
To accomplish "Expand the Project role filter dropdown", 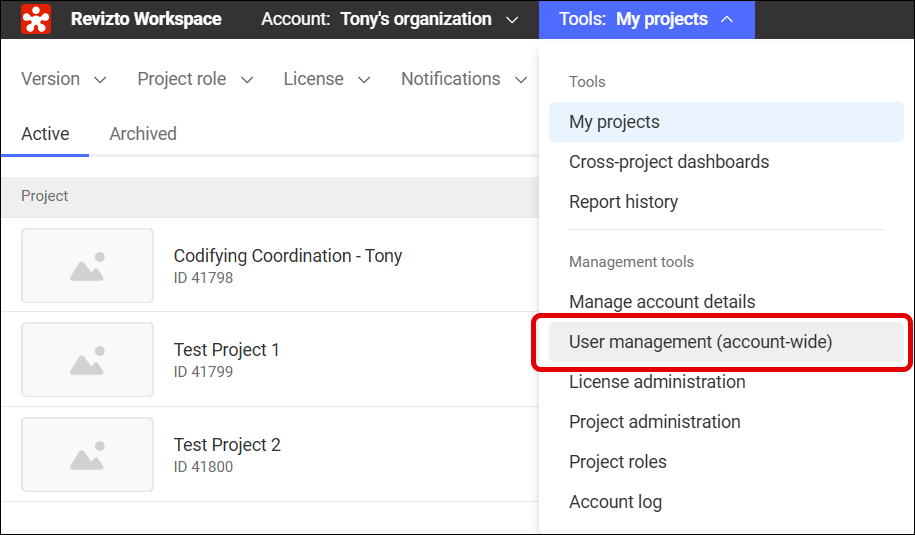I will pyautogui.click(x=195, y=79).
